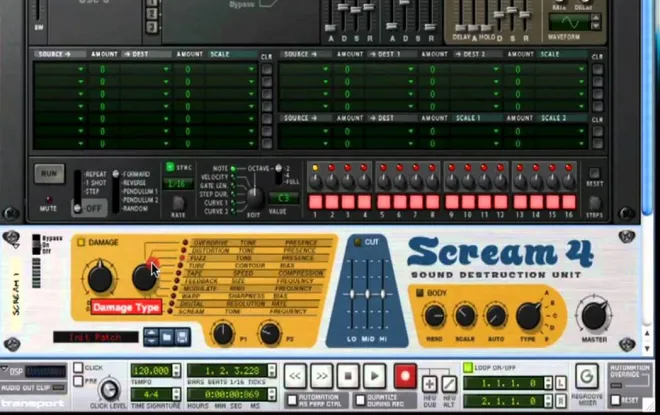Click the L loop locator button
The width and height of the screenshot is (660, 415).
pyautogui.click(x=561, y=383)
